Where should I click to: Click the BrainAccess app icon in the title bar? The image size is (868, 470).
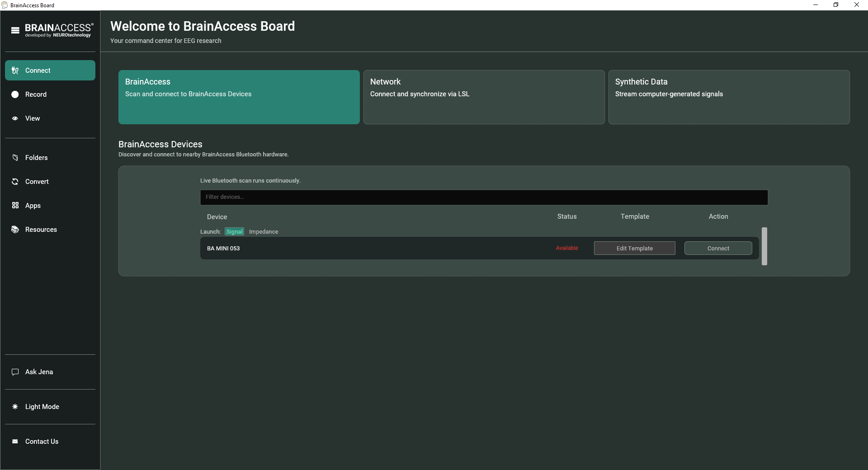5,5
